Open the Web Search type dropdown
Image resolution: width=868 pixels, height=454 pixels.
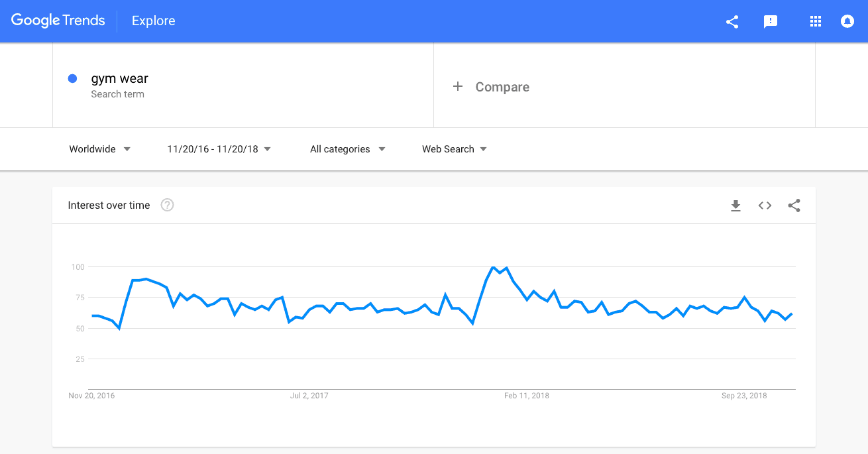(x=455, y=149)
